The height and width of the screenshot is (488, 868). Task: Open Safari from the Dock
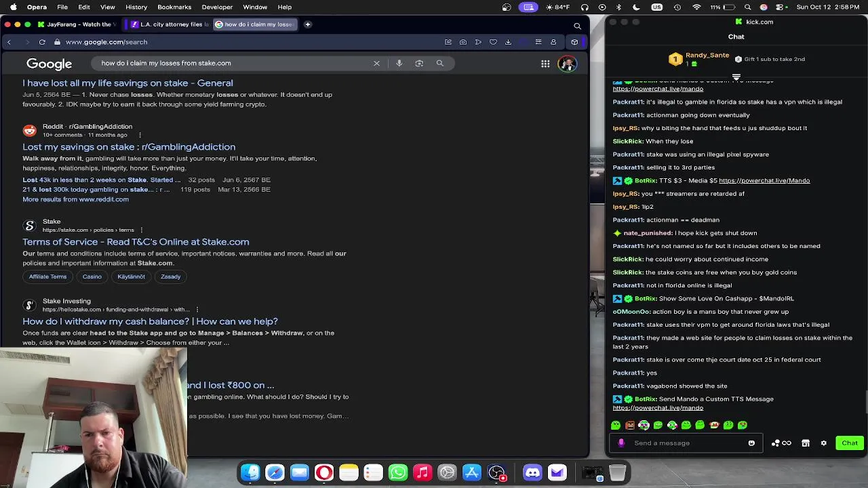pos(275,472)
